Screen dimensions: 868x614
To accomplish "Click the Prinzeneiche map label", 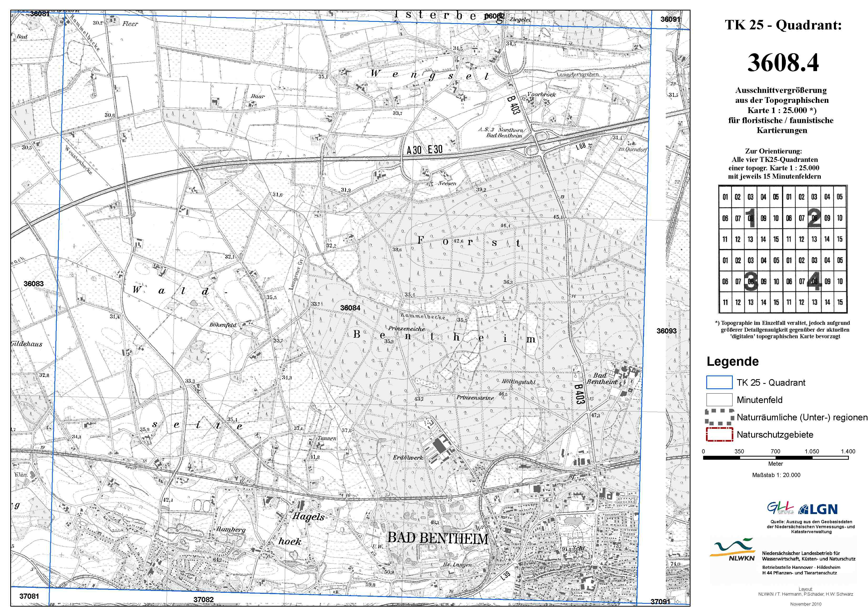I will 406,329.
